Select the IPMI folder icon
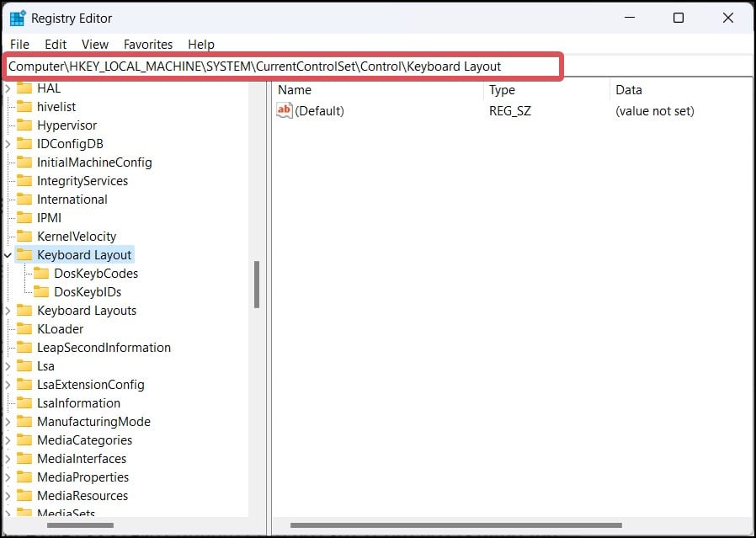Viewport: 756px width, 538px height. [x=24, y=218]
